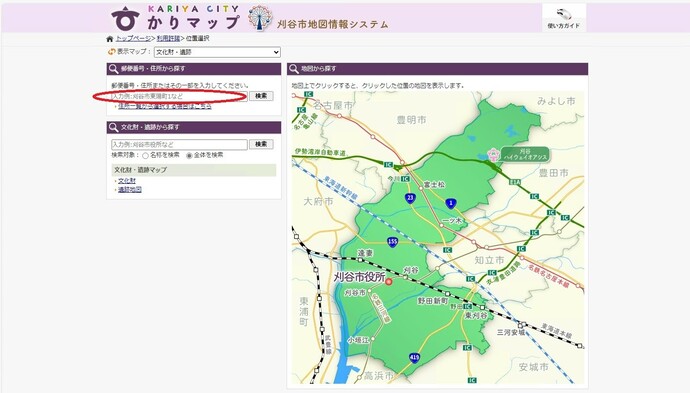Click the 東浦町 label on the map
The image size is (690, 393).
click(304, 312)
